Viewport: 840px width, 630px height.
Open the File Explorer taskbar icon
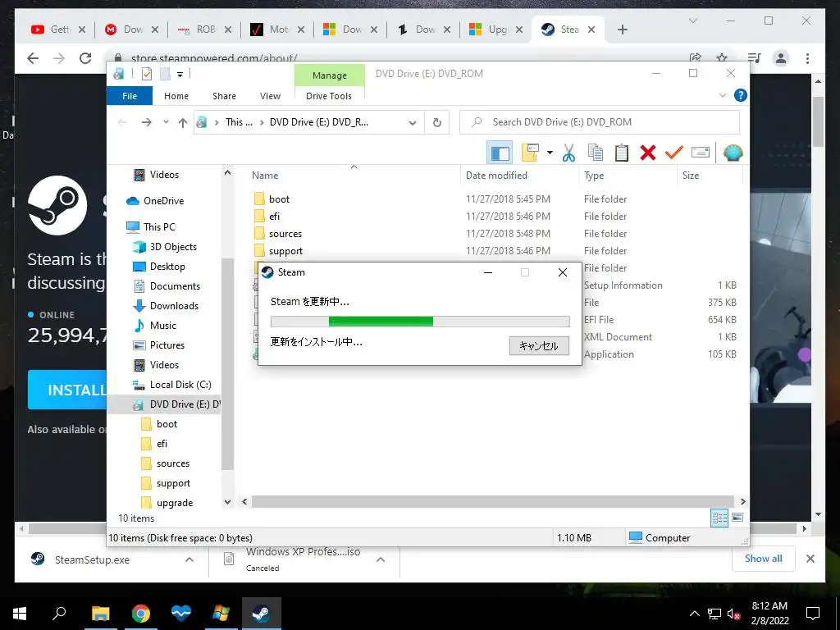(100, 614)
